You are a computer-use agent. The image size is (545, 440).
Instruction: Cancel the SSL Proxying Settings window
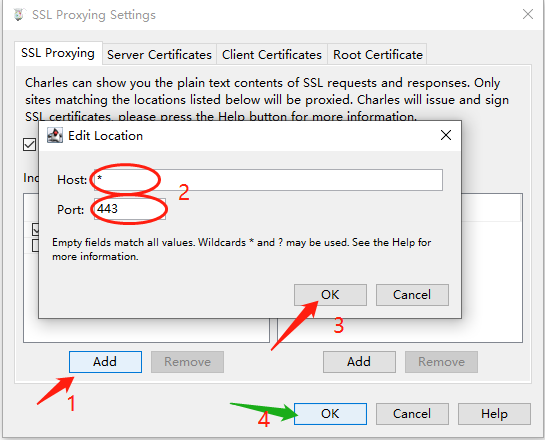click(x=412, y=414)
